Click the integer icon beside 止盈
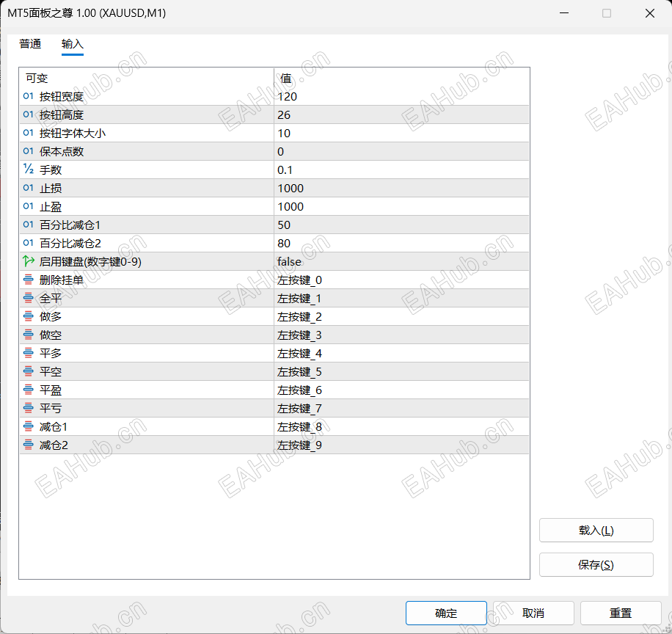672x634 pixels. [29, 206]
